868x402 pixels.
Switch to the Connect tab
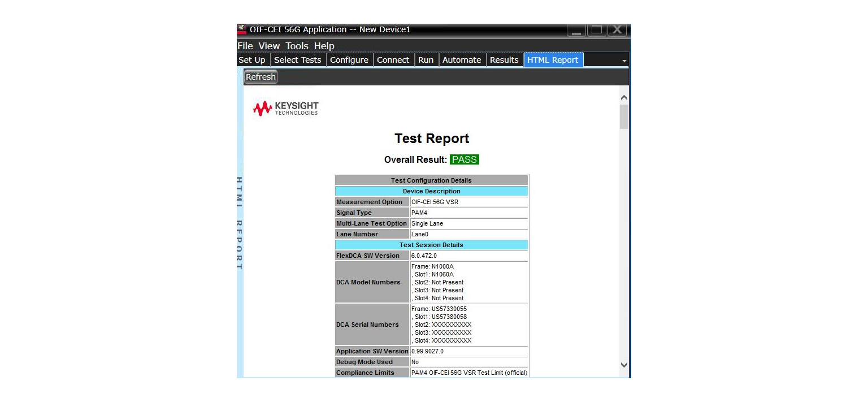(x=393, y=59)
